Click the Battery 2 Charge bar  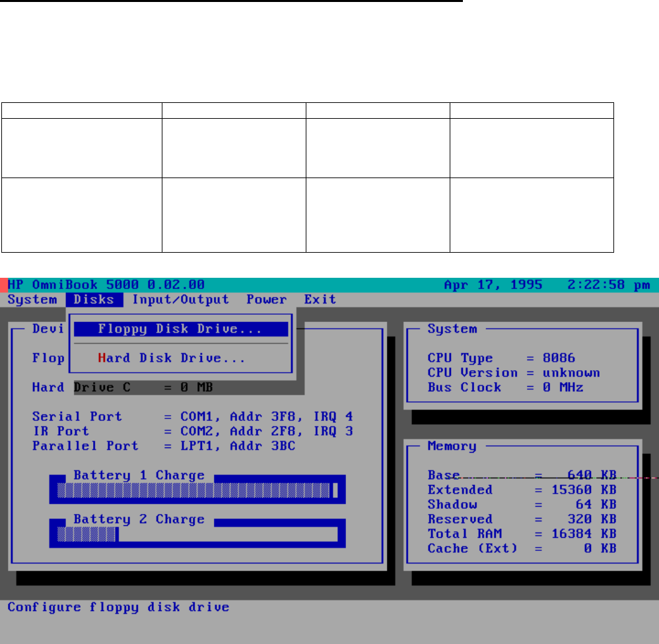point(197,534)
